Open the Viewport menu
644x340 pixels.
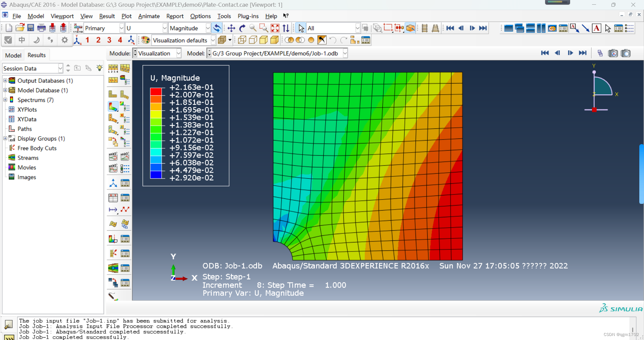tap(62, 16)
